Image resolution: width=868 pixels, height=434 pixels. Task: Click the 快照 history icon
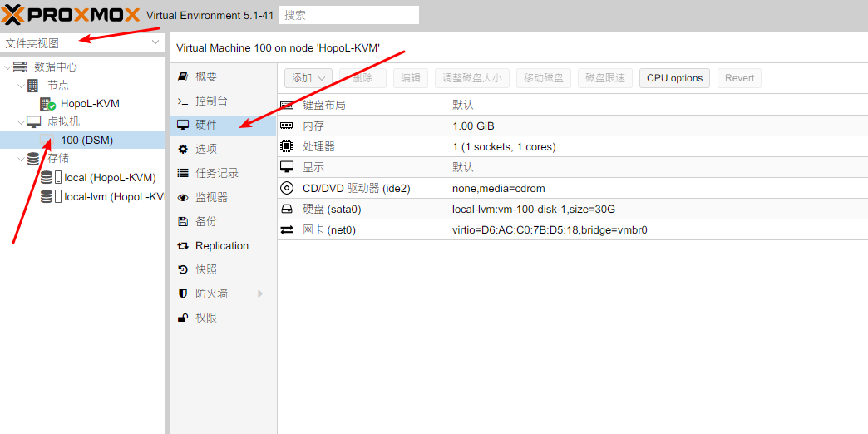pyautogui.click(x=183, y=270)
